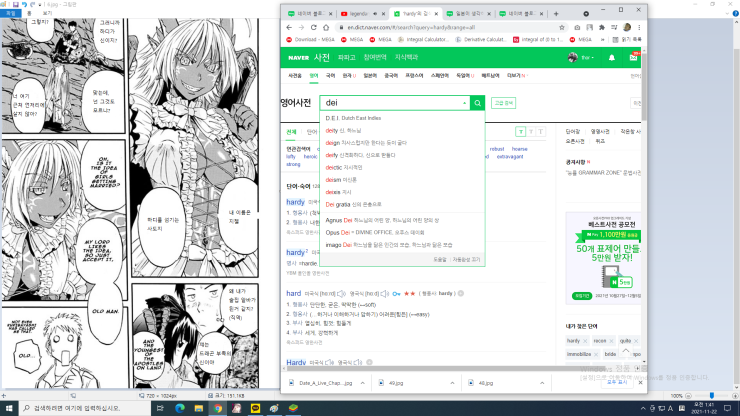Viewport: 740px width, 416px height.
Task: Show more bookmarks overflow chevron
Action: tap(603, 40)
